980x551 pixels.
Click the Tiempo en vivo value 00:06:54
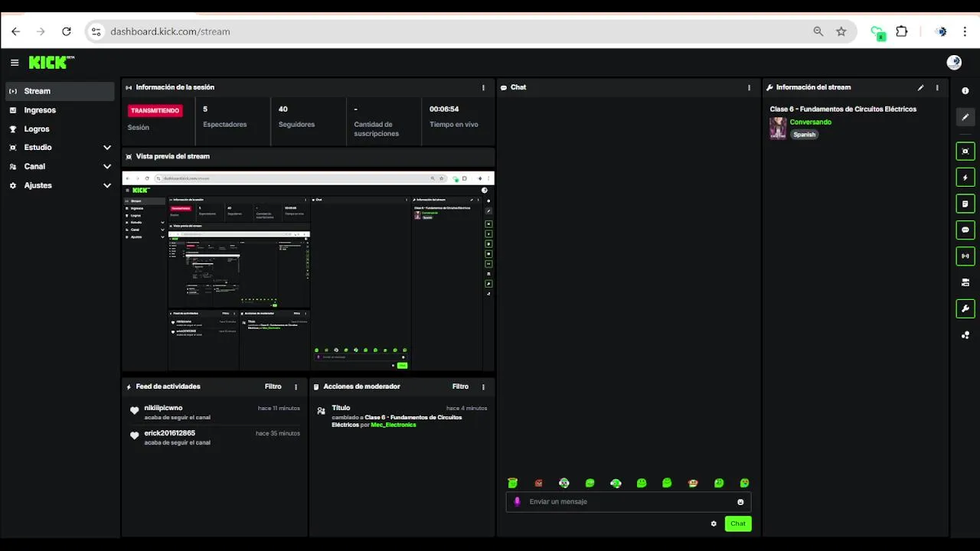tap(444, 109)
